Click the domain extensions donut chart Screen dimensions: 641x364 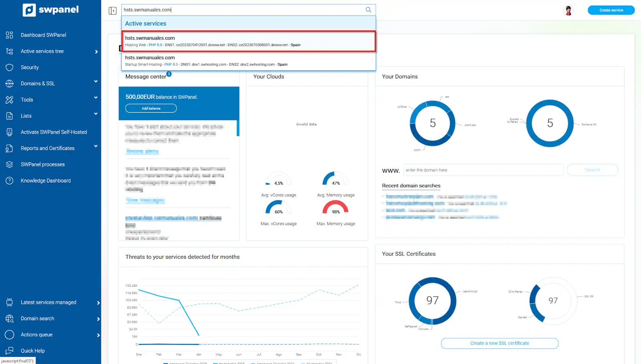pos(433,123)
